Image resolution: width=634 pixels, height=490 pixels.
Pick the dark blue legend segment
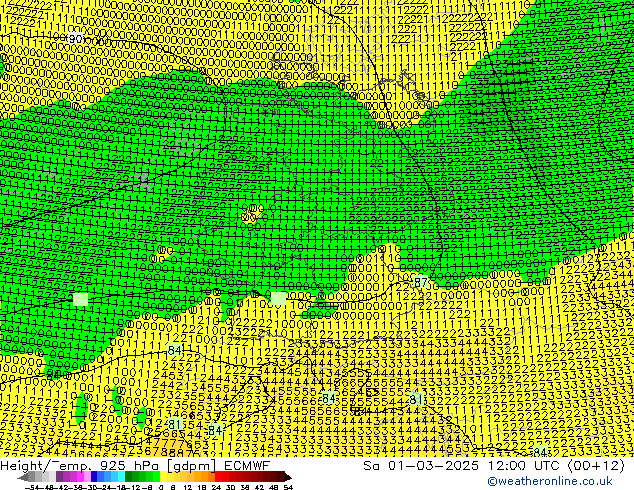[94, 477]
